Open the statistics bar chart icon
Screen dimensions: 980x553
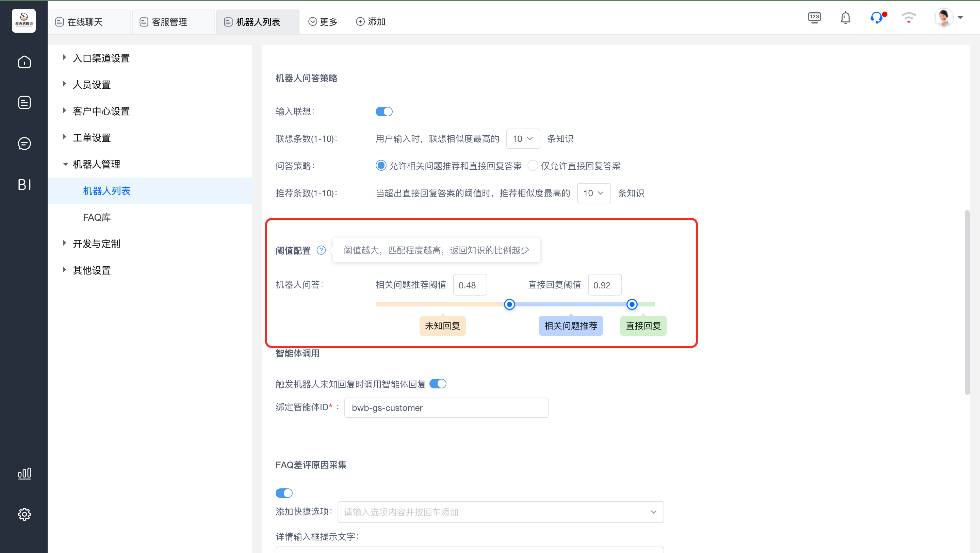24,473
